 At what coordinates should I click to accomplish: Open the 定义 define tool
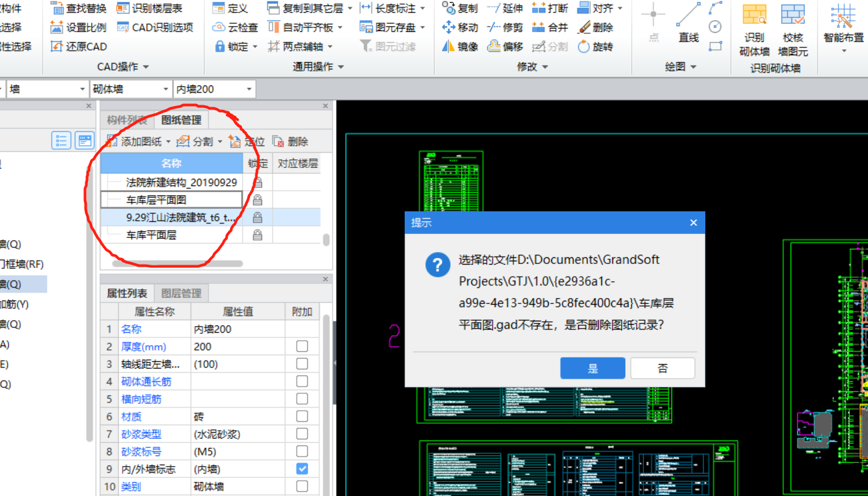click(230, 8)
